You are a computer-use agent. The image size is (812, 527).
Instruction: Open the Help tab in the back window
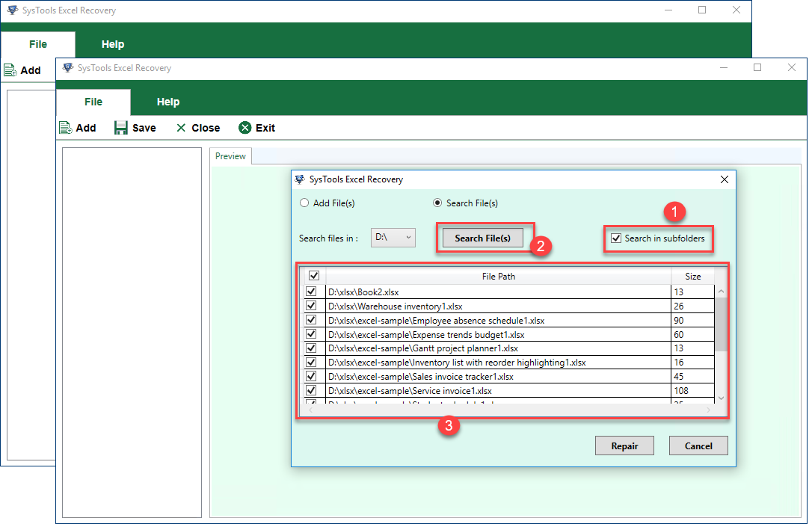(113, 44)
